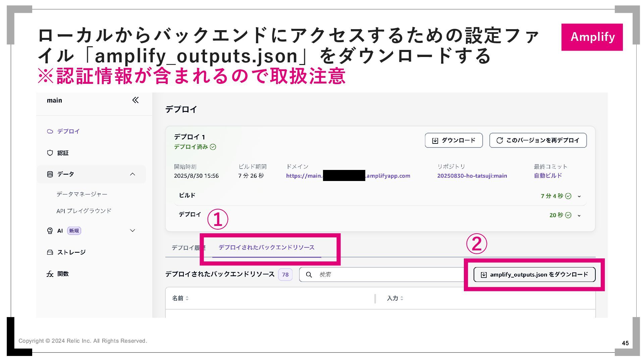The width and height of the screenshot is (644, 362).
Task: Collapse the データ section chevron
Action: (132, 174)
